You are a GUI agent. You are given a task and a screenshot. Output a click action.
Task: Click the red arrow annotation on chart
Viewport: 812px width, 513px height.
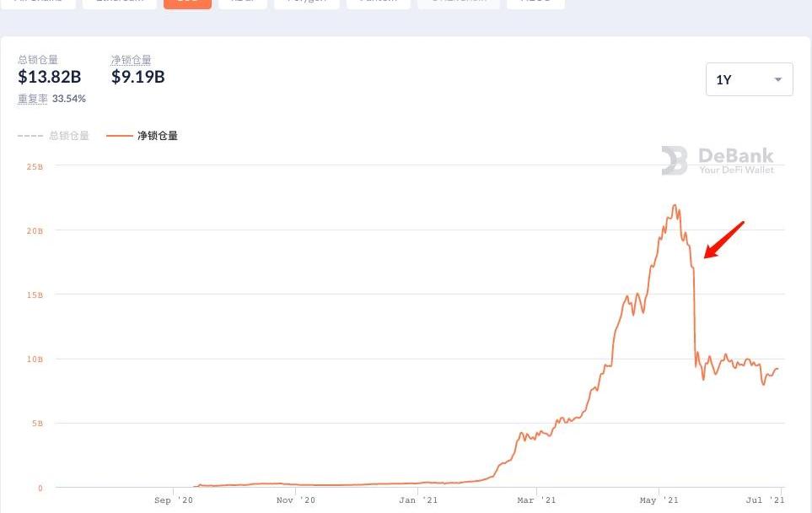[x=723, y=239]
